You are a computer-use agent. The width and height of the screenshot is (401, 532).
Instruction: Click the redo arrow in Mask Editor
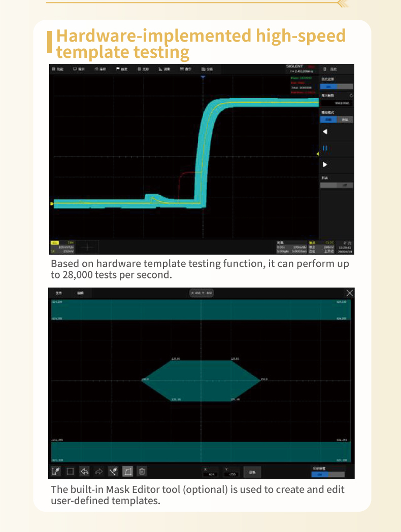pyautogui.click(x=99, y=471)
